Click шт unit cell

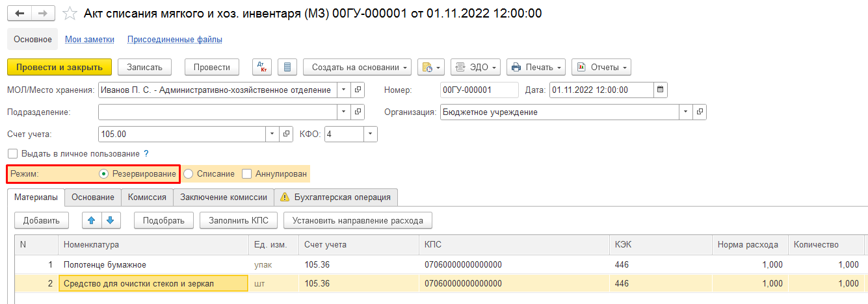point(274,284)
